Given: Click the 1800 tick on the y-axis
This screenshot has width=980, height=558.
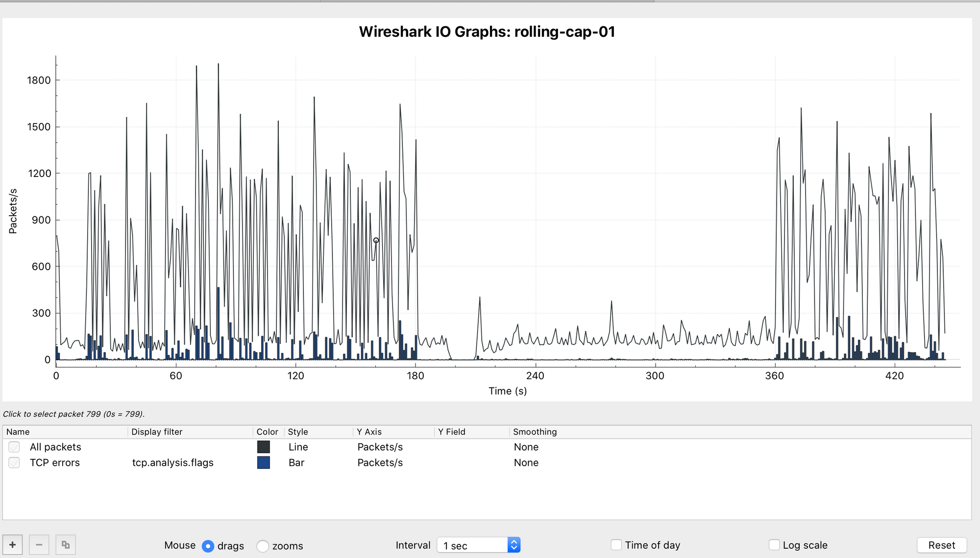Looking at the screenshot, I should [x=39, y=80].
